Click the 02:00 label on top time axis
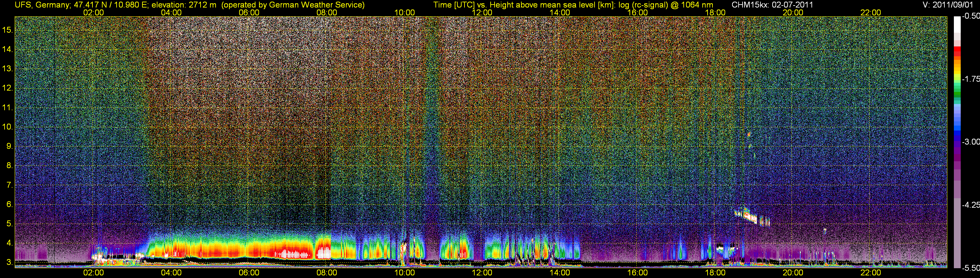The height and width of the screenshot is (278, 980). tap(93, 12)
